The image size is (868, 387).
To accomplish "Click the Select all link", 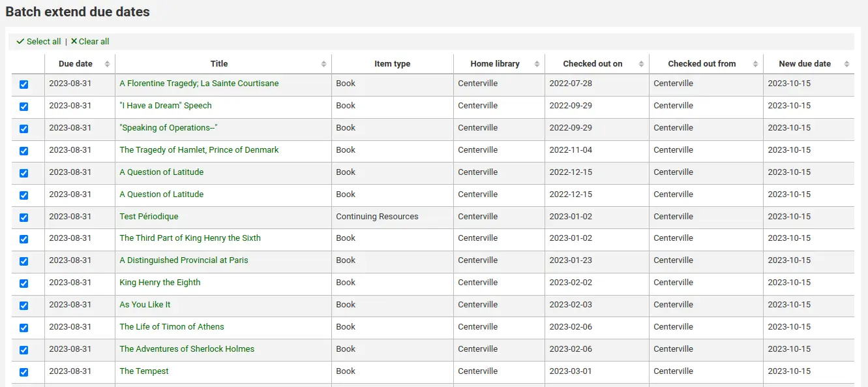I will (x=38, y=41).
